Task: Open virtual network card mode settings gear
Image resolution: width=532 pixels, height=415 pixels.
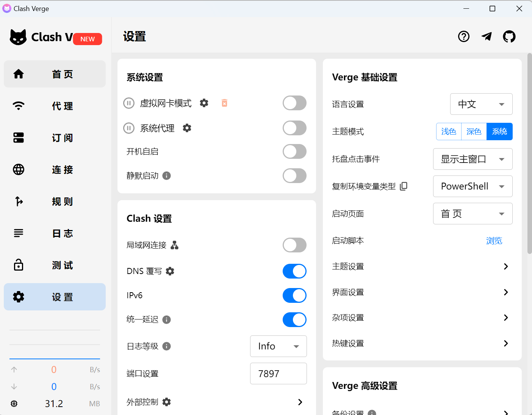Action: coord(204,103)
